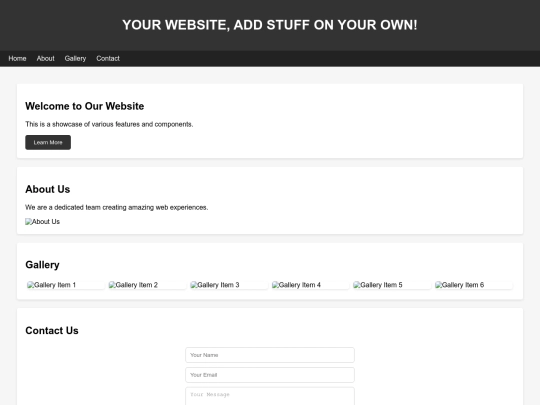
Task: Click the broken About Us image
Action: point(42,221)
